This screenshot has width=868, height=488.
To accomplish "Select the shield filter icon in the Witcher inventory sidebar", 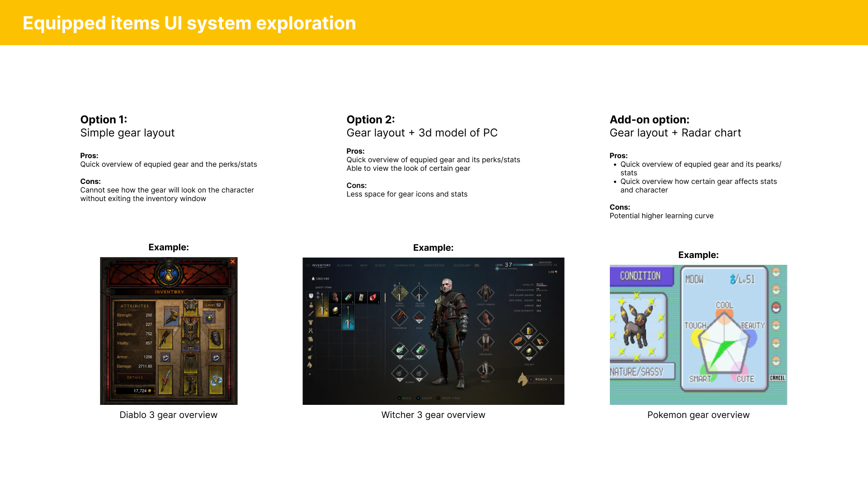I will point(311,296).
